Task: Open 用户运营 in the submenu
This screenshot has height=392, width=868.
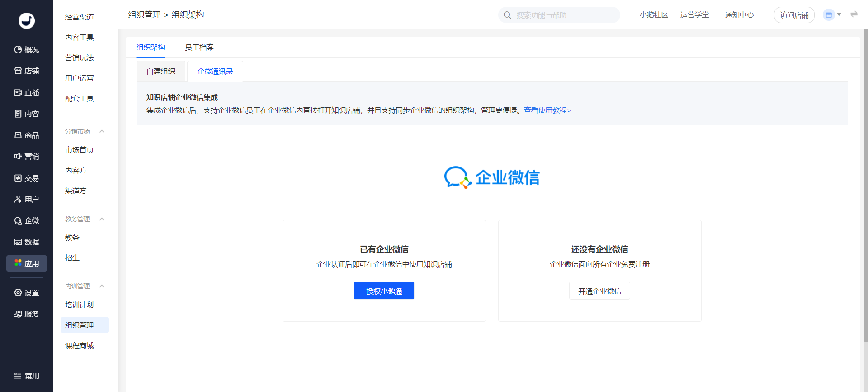Action: click(80, 78)
